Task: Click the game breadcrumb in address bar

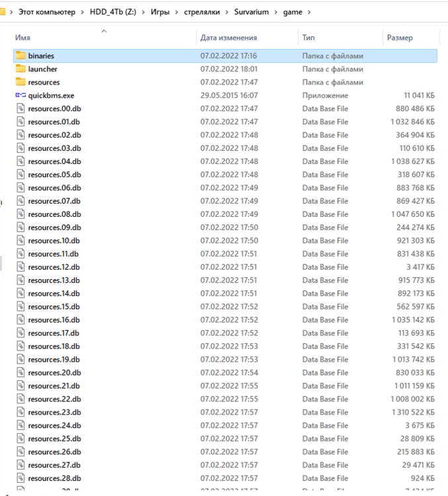Action: tap(292, 12)
